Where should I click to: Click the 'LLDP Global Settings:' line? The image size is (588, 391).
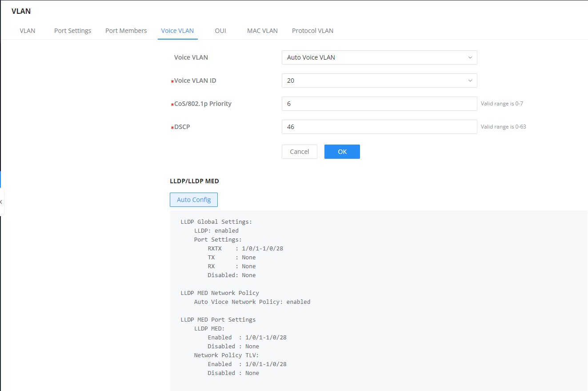pyautogui.click(x=216, y=222)
